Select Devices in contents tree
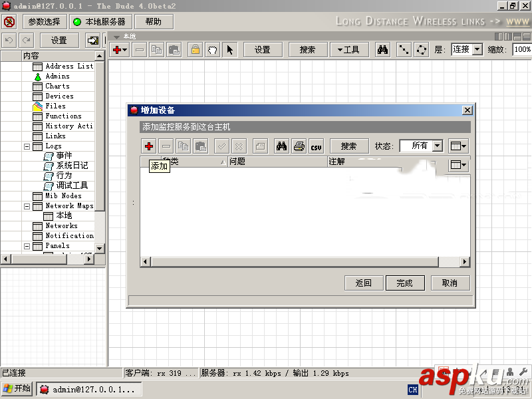532x399 pixels. click(x=53, y=96)
